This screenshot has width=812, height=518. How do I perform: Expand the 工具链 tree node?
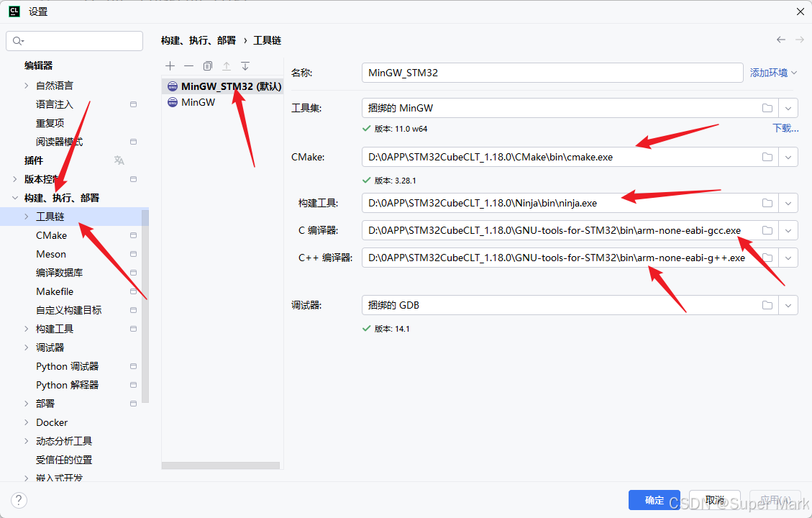tap(27, 217)
